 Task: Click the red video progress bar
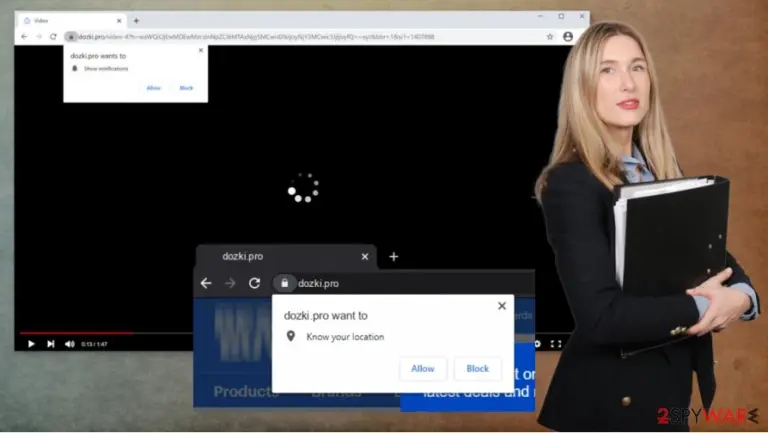point(76,333)
